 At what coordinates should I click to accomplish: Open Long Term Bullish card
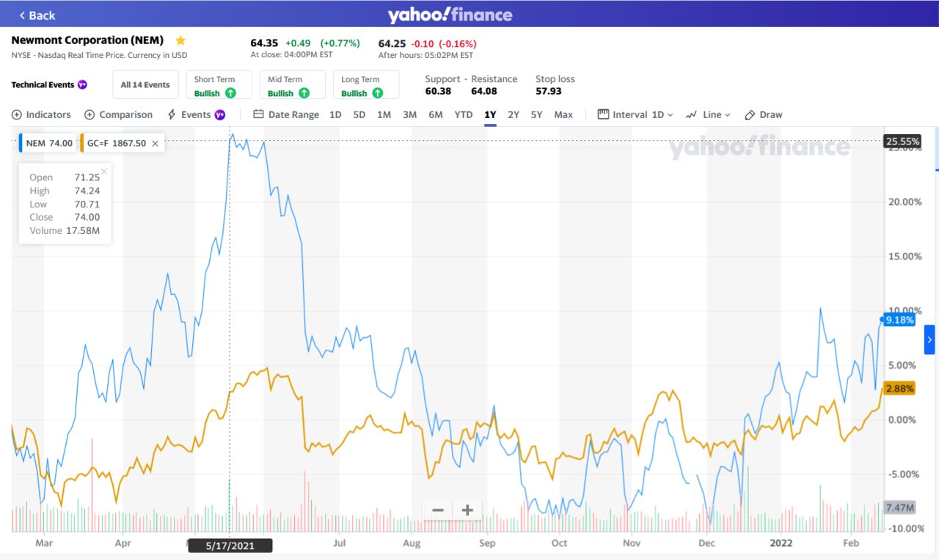pyautogui.click(x=365, y=85)
